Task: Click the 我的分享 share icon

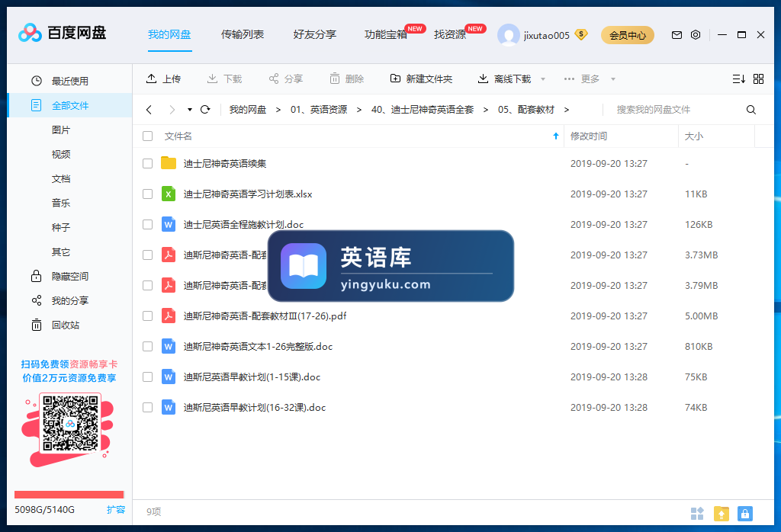Action: [37, 300]
